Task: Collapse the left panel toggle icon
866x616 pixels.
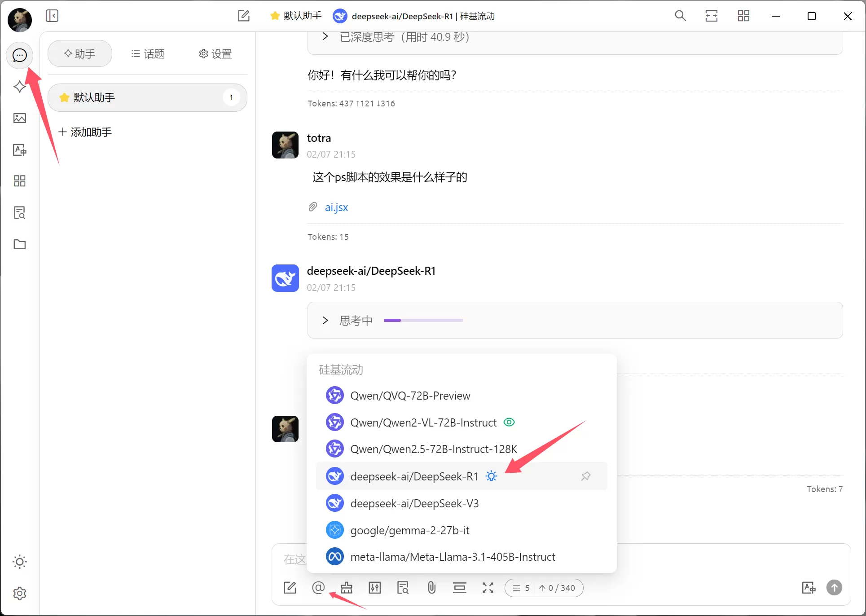Action: 52,16
